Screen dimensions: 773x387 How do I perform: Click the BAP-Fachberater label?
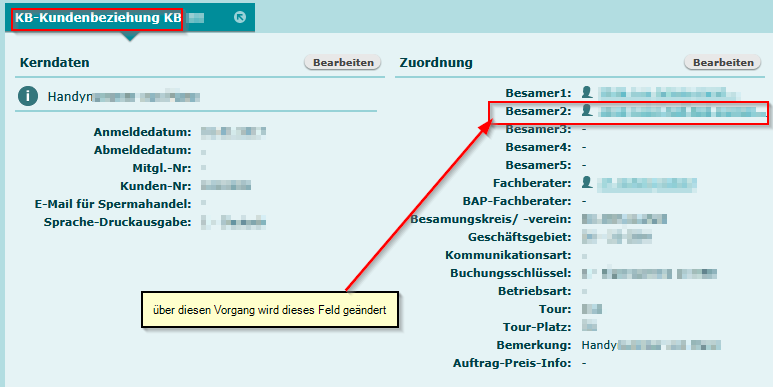point(517,201)
